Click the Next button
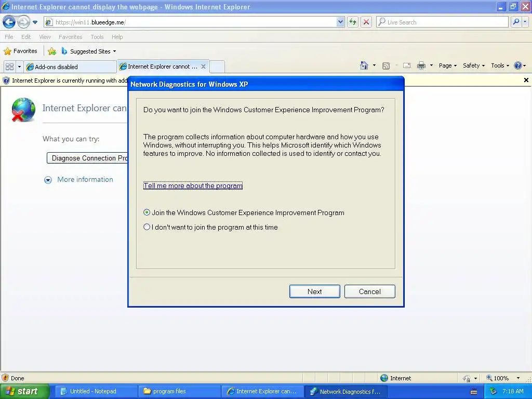Image resolution: width=532 pixels, height=399 pixels. (314, 291)
